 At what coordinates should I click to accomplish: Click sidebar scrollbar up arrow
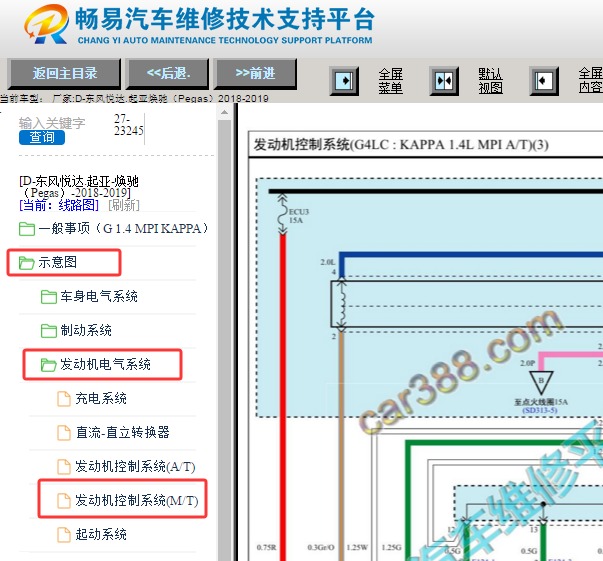coord(225,113)
